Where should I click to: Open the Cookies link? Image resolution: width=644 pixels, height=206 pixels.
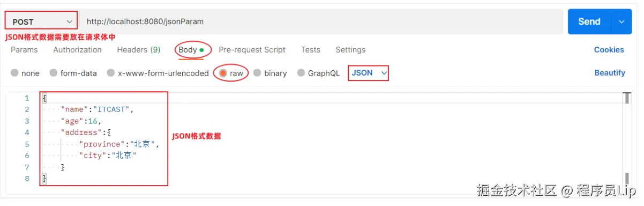[609, 50]
